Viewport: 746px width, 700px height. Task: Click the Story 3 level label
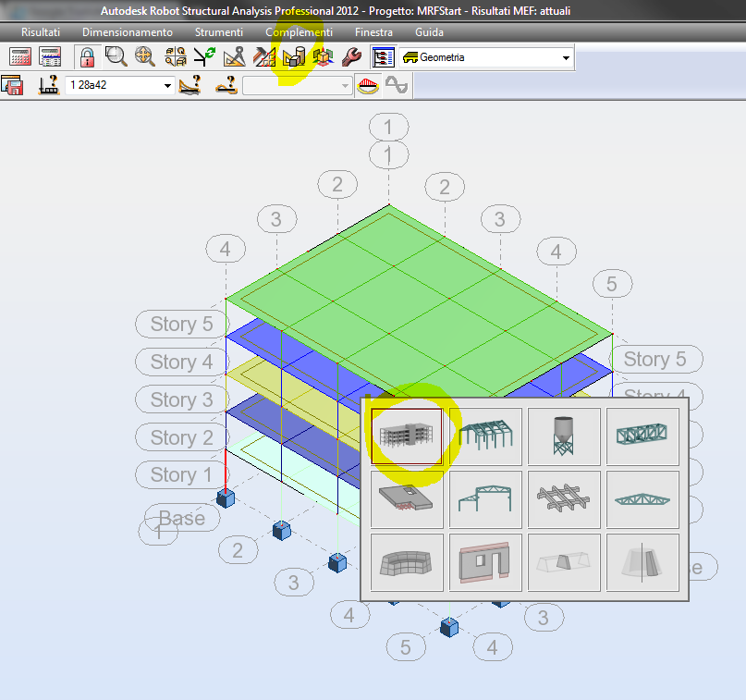[181, 399]
